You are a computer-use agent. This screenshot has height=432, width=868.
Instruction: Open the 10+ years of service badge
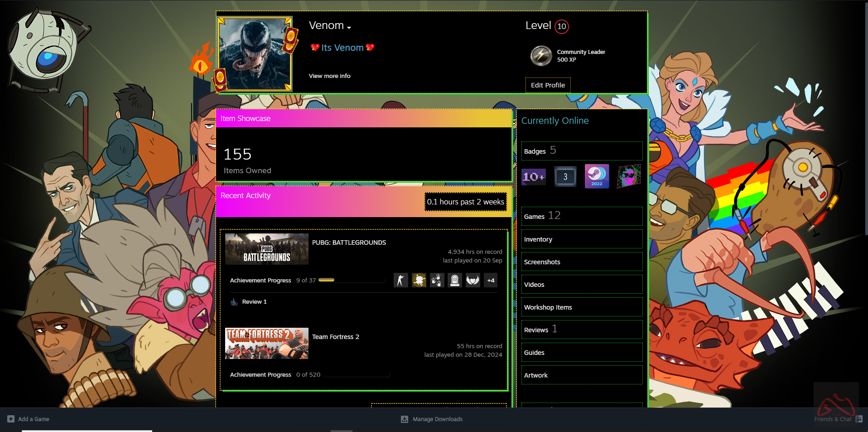pos(534,177)
